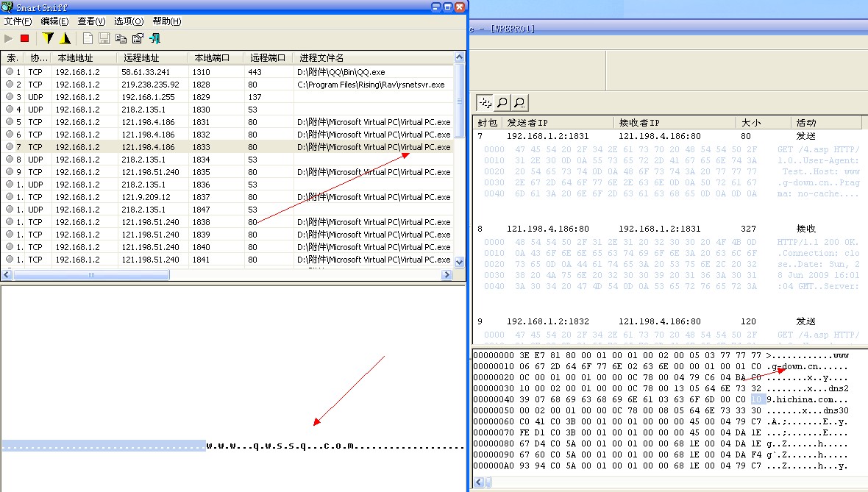Image resolution: width=868 pixels, height=492 pixels.
Task: Select the row with remote address 58.61.33.241
Action: coord(227,72)
